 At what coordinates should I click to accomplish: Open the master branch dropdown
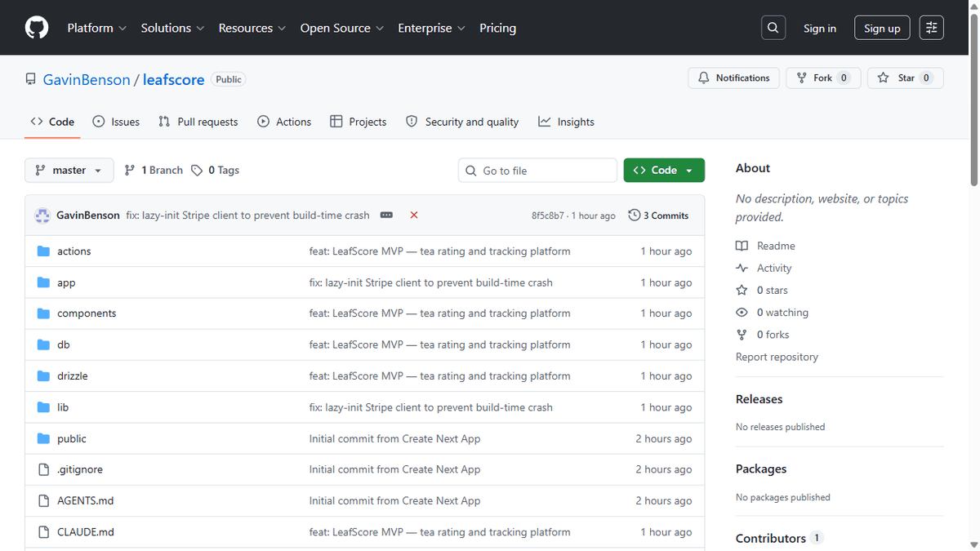pyautogui.click(x=69, y=171)
